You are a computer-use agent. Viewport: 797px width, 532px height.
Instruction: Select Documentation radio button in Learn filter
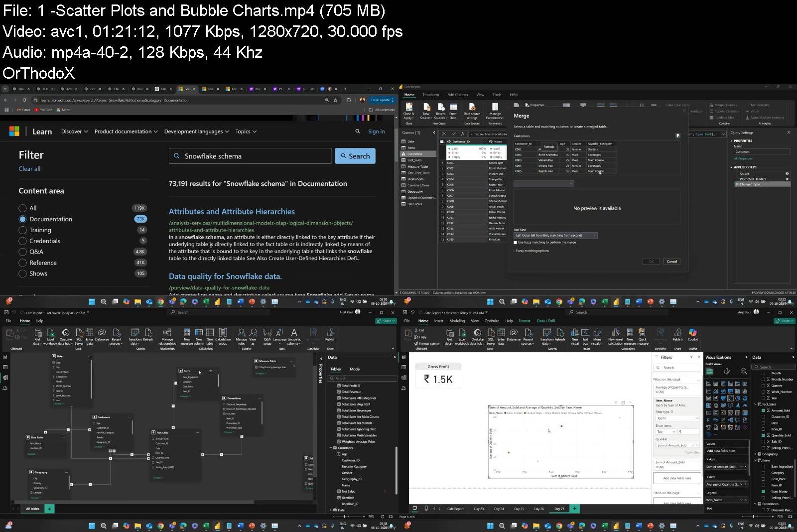point(22,219)
